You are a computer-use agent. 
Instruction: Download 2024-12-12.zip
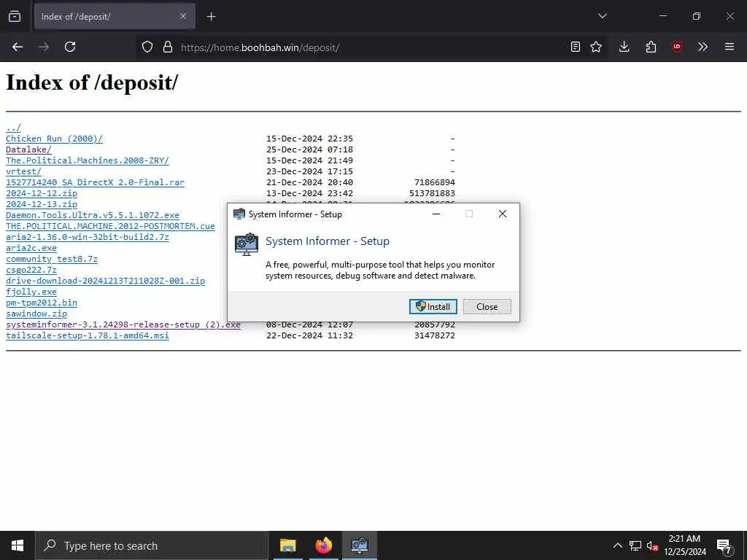point(42,193)
